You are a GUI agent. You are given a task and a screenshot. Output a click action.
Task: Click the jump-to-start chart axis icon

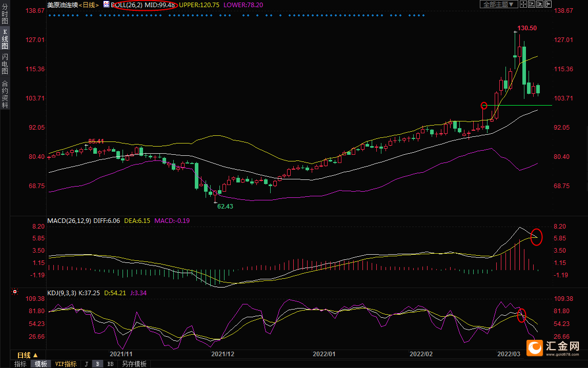click(532, 4)
